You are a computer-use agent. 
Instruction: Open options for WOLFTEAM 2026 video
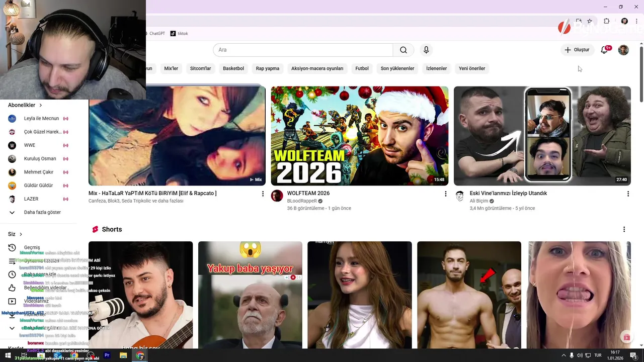click(x=445, y=194)
